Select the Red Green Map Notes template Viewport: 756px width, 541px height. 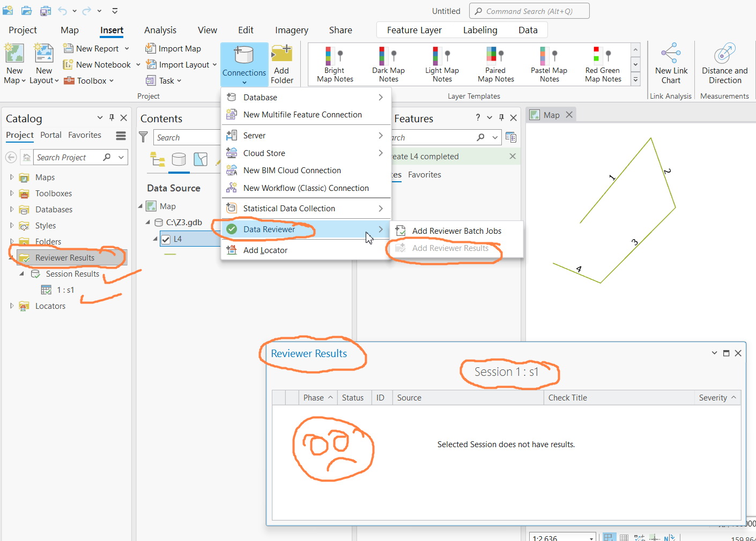(603, 64)
